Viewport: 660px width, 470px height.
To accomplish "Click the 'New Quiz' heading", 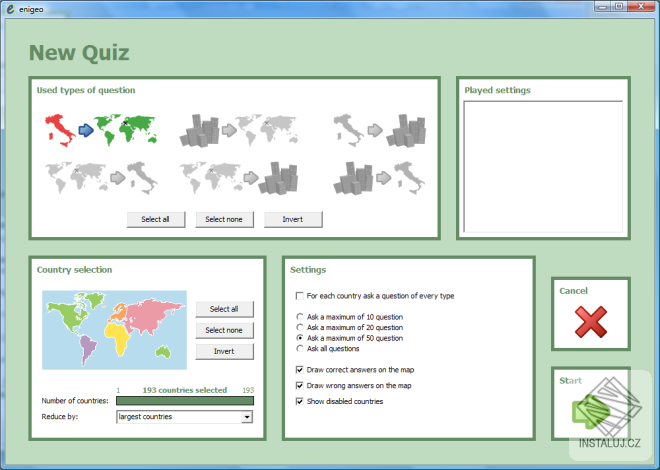I will (x=79, y=53).
